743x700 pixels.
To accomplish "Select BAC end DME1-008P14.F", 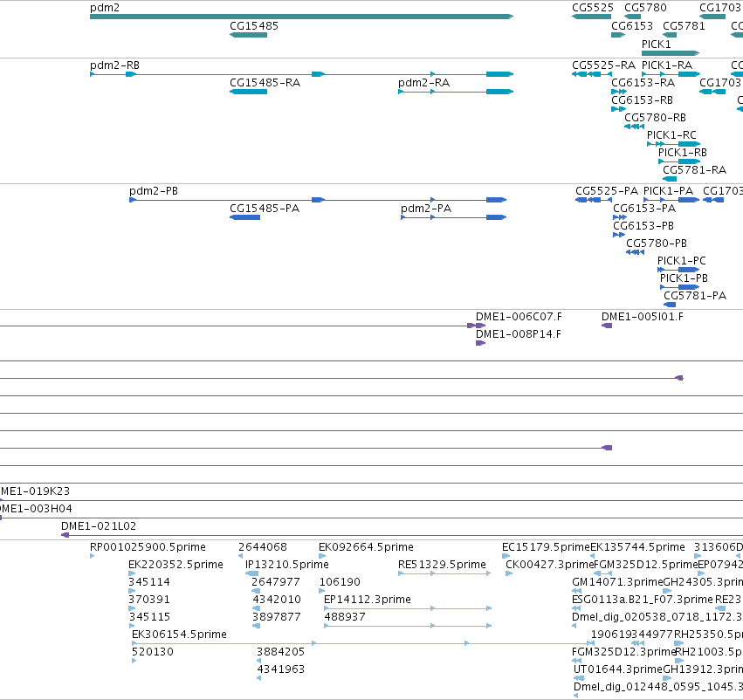I will 480,343.
